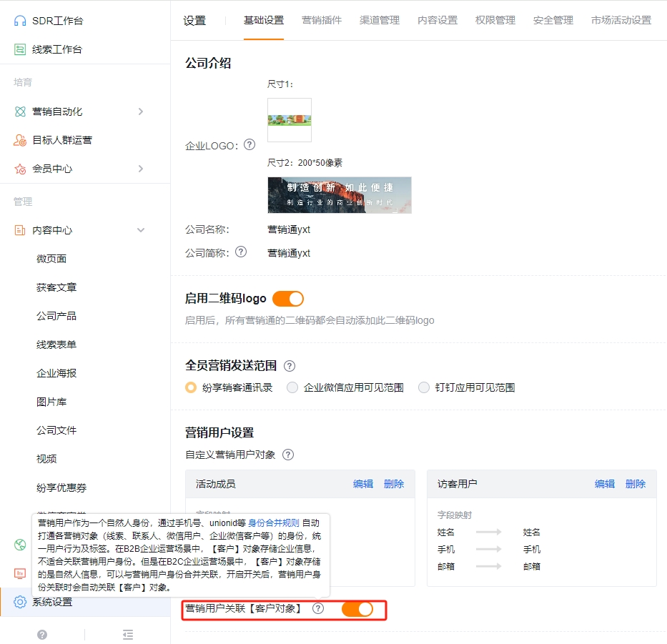Disable the 启用二维码logo switch

click(287, 298)
